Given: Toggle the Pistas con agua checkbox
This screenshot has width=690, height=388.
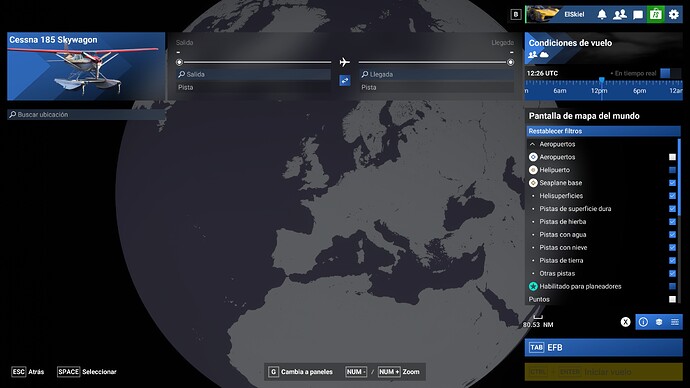Looking at the screenshot, I should [672, 234].
